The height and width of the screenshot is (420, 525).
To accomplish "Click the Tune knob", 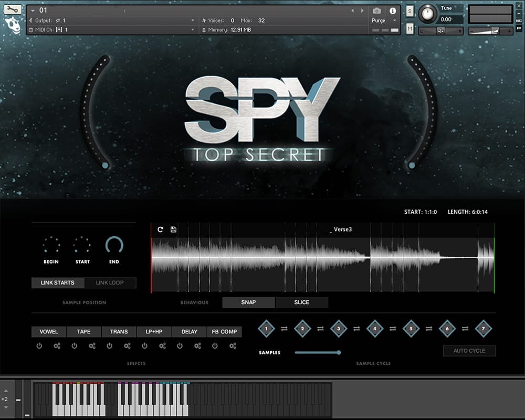I will tap(429, 13).
